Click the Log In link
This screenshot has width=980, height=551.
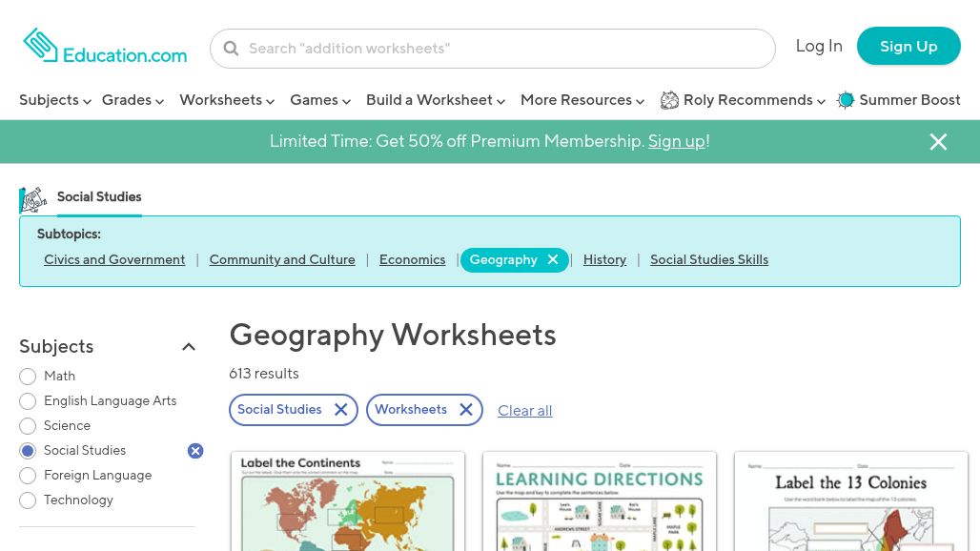819,46
